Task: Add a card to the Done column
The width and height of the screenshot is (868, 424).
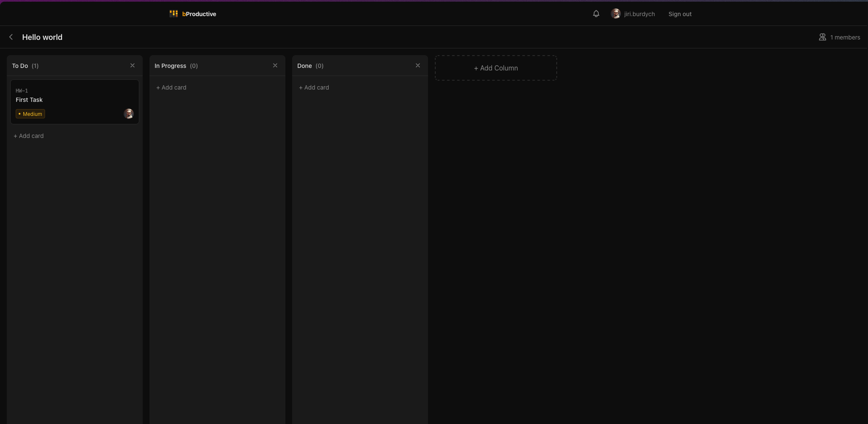Action: pos(314,87)
